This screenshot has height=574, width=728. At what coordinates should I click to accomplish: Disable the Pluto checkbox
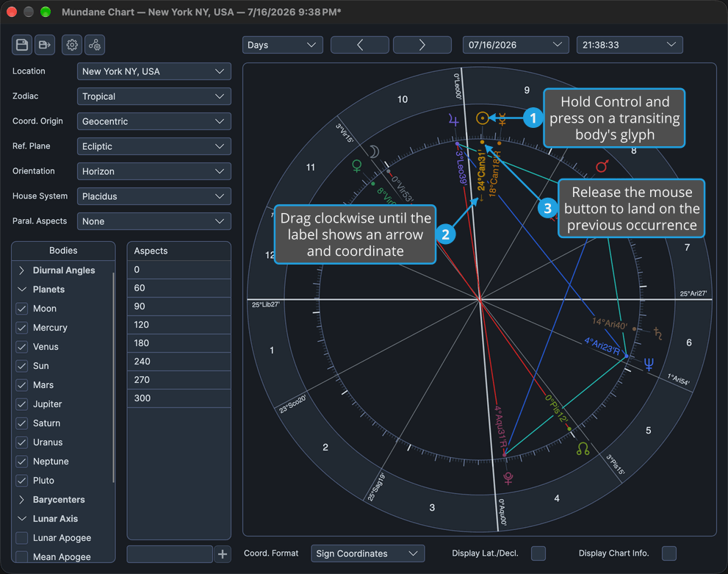22,481
